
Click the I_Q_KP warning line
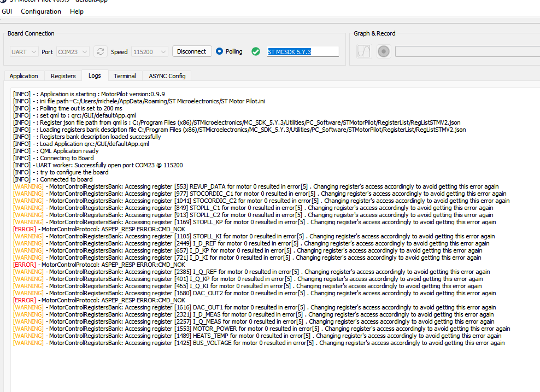click(x=248, y=279)
